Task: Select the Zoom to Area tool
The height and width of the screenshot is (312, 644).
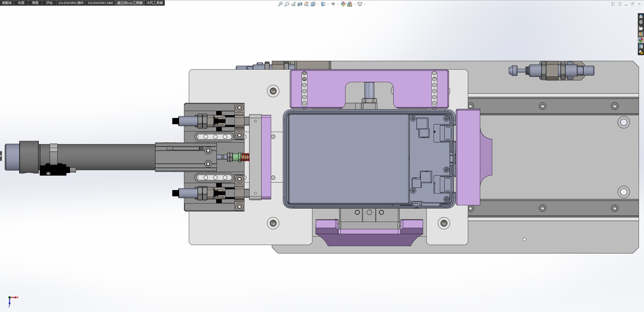Action: tap(287, 4)
